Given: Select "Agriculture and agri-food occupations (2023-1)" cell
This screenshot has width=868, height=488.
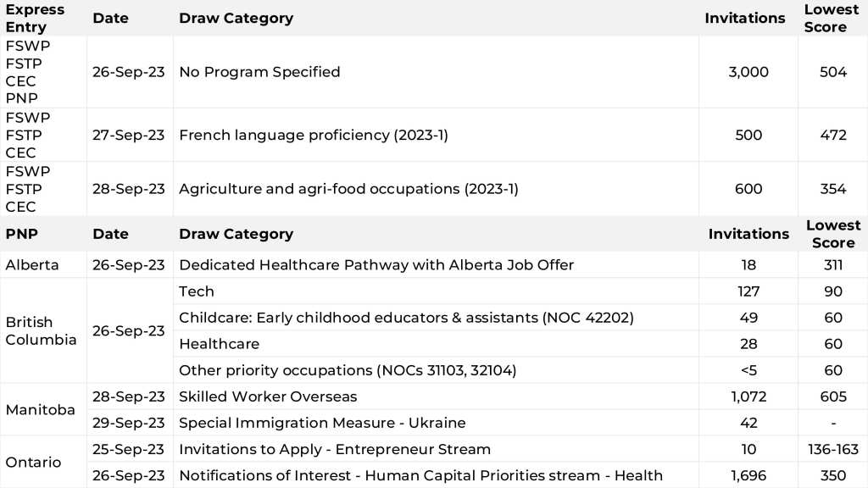Looking at the screenshot, I should 348,189.
